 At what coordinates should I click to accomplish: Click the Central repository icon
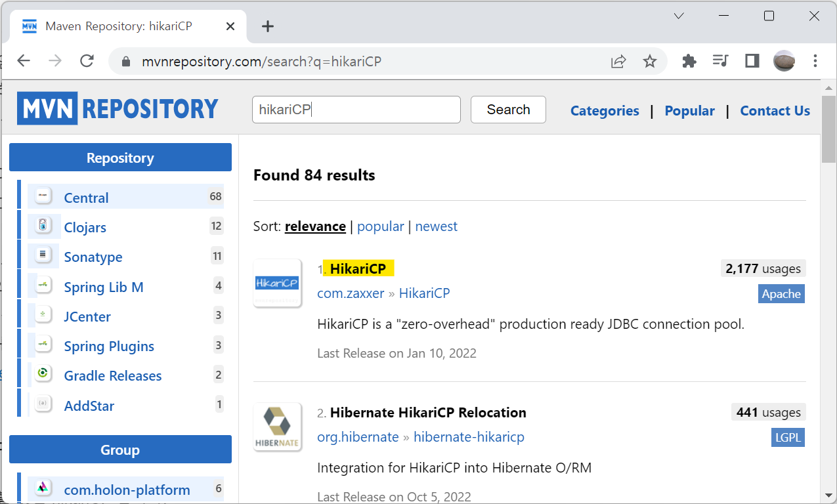(43, 196)
